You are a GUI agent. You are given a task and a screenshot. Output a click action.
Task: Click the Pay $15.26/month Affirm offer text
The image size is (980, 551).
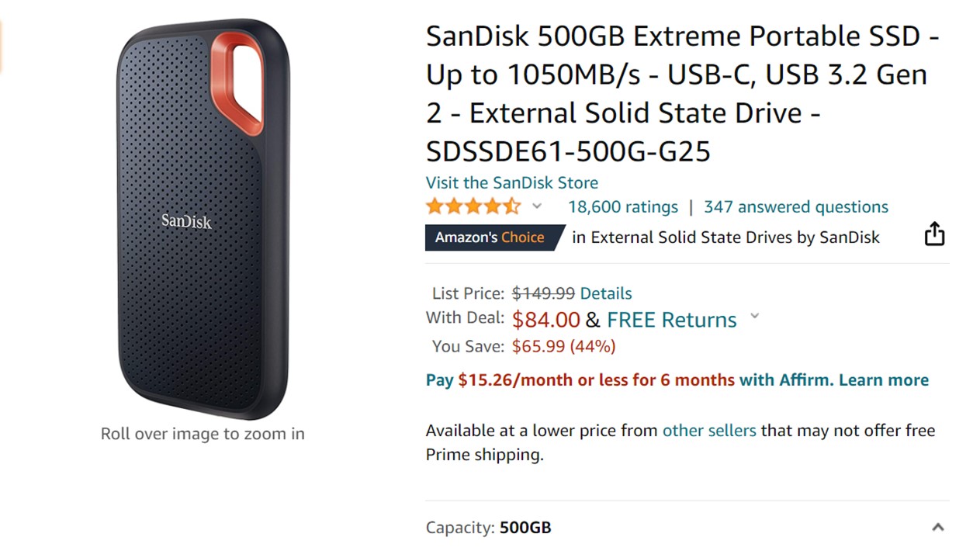(580, 379)
